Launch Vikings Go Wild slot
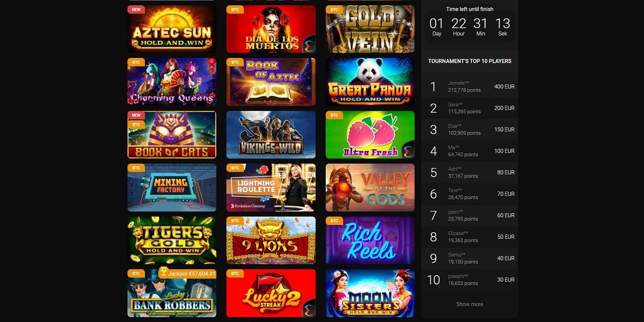This screenshot has height=322, width=644. pos(271,135)
